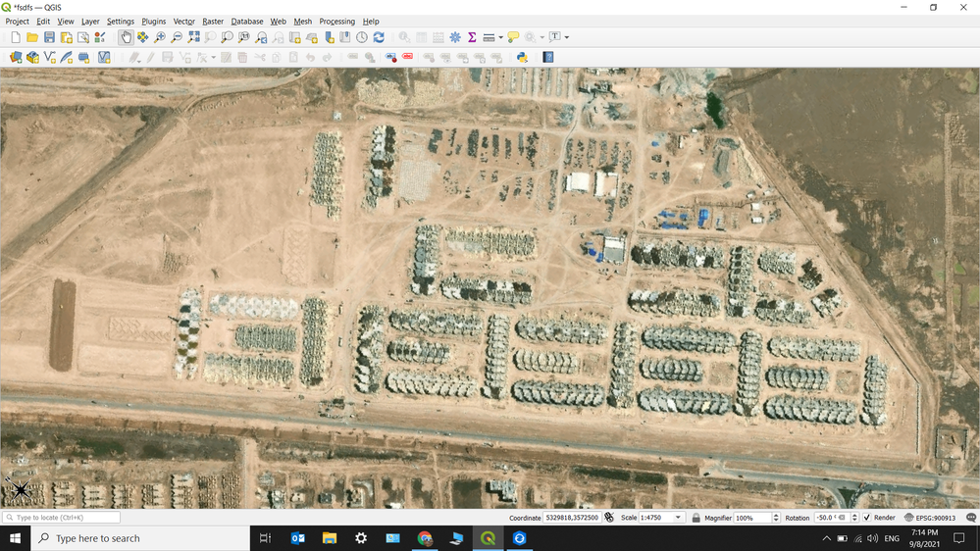Screen dimensions: 980x551
Task: Toggle the Render checkbox
Action: 867,518
